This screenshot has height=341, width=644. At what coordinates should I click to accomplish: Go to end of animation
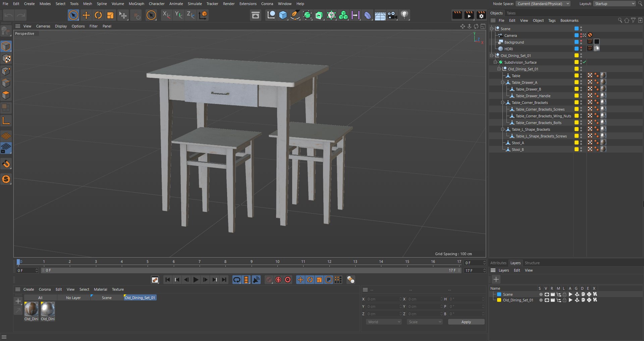coord(224,280)
